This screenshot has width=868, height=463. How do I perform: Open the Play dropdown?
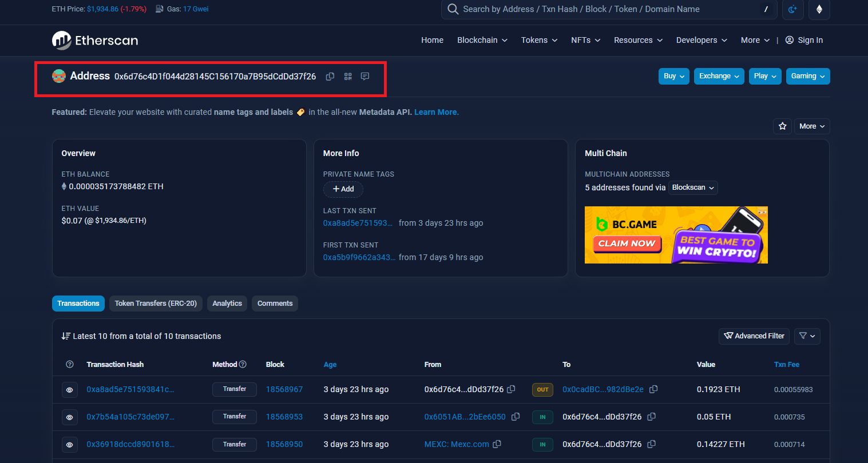pos(765,76)
